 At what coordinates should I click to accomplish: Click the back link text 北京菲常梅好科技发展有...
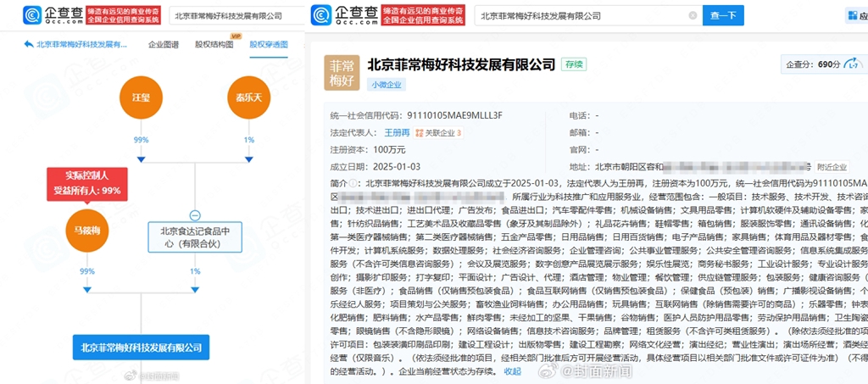(x=82, y=45)
